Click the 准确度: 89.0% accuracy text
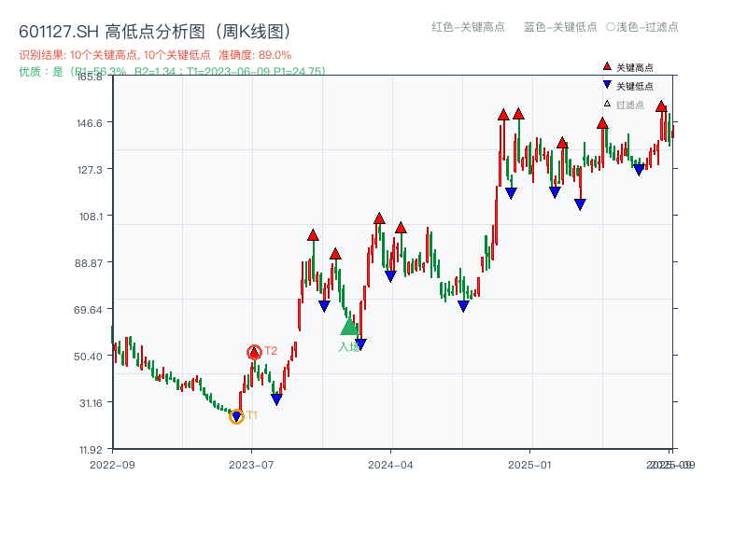 [253, 54]
